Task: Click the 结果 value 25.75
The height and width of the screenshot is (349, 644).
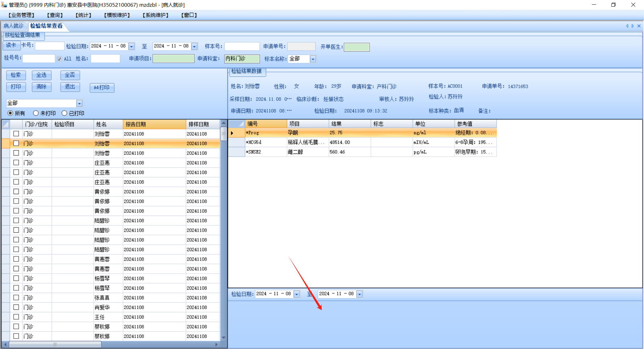Action: [x=336, y=133]
